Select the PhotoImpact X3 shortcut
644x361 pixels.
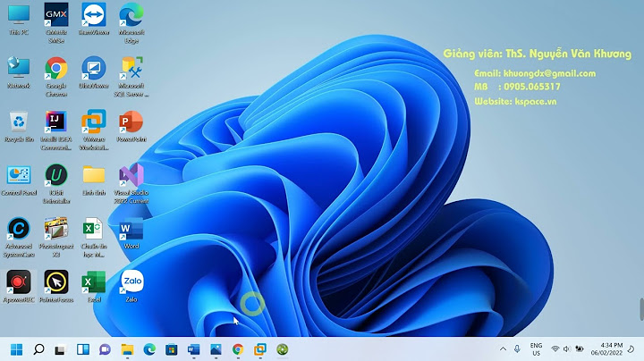pos(56,238)
